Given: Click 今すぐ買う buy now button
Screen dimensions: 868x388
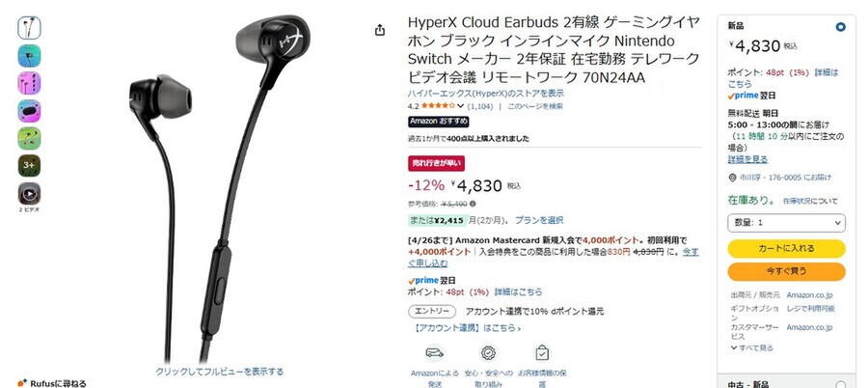Looking at the screenshot, I should pos(786,271).
